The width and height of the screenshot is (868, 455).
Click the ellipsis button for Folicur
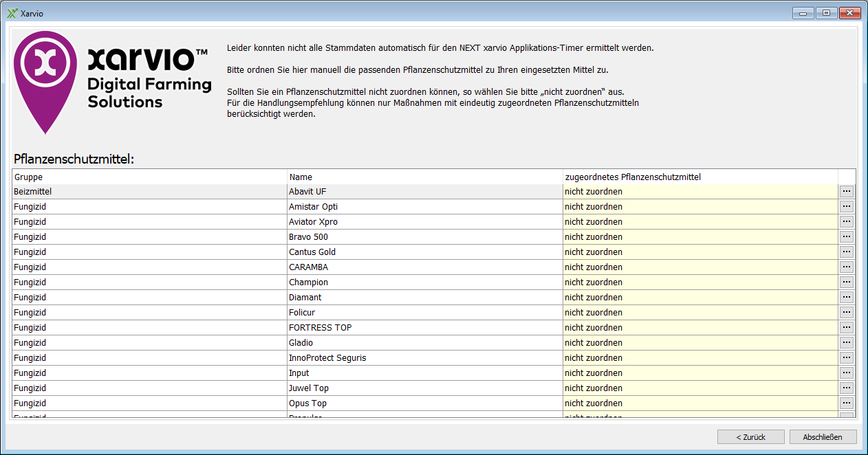pyautogui.click(x=846, y=312)
